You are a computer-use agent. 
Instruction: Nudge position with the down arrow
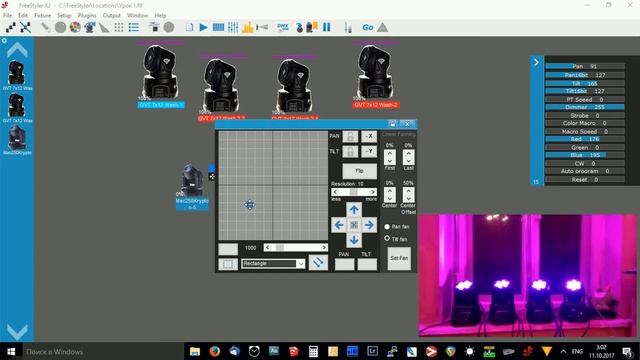coord(354,240)
